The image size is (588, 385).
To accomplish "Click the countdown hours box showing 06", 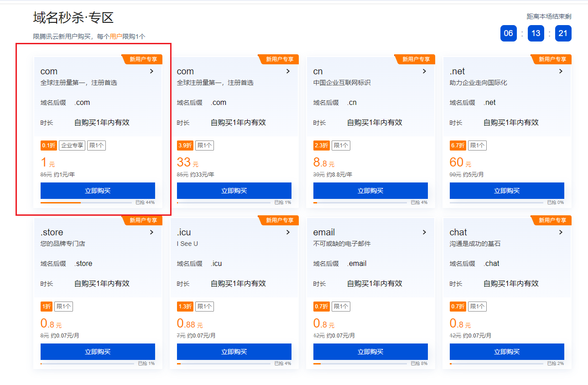I will click(508, 33).
